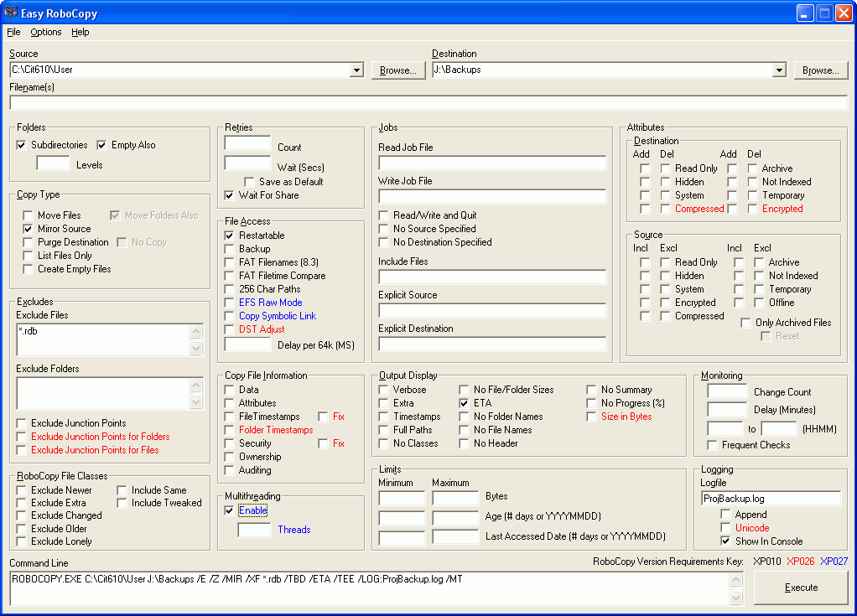Enable Size in Bytes checkbox
This screenshot has height=616, width=857.
(x=591, y=417)
